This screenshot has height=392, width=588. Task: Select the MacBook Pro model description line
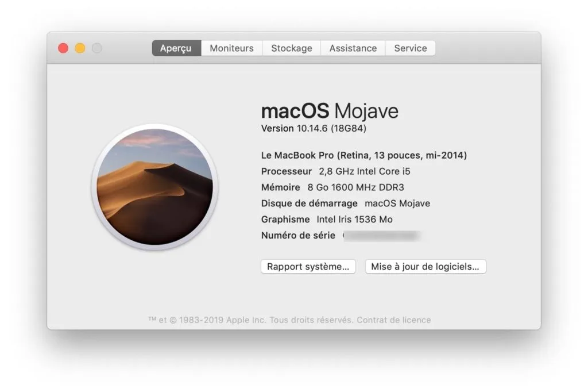pos(364,155)
